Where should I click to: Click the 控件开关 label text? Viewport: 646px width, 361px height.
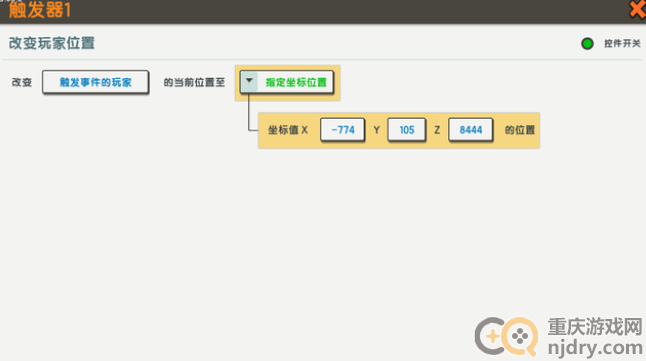[x=622, y=43]
